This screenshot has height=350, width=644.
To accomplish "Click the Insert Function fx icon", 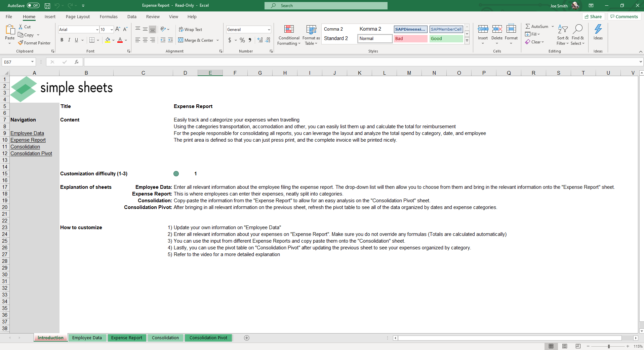I will click(x=77, y=62).
